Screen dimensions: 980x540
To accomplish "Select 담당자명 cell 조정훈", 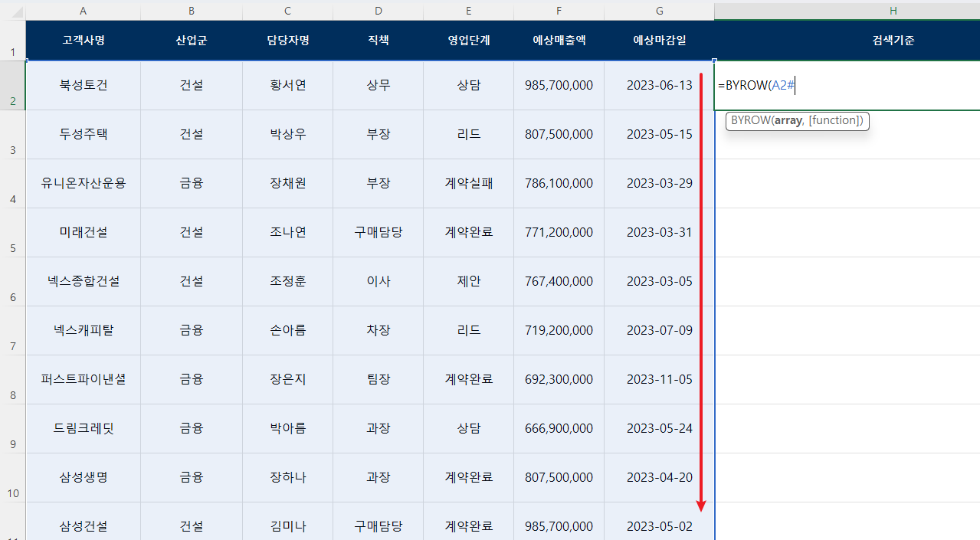I will (287, 281).
